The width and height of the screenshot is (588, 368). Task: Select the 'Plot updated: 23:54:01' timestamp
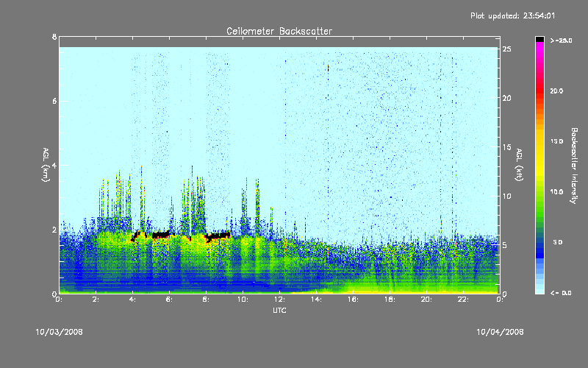[x=512, y=15]
